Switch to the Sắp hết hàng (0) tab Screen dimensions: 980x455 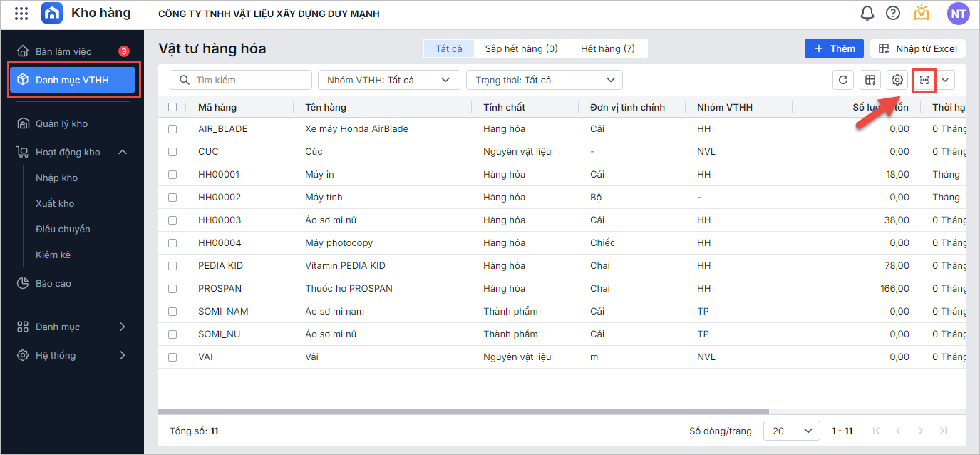[521, 48]
